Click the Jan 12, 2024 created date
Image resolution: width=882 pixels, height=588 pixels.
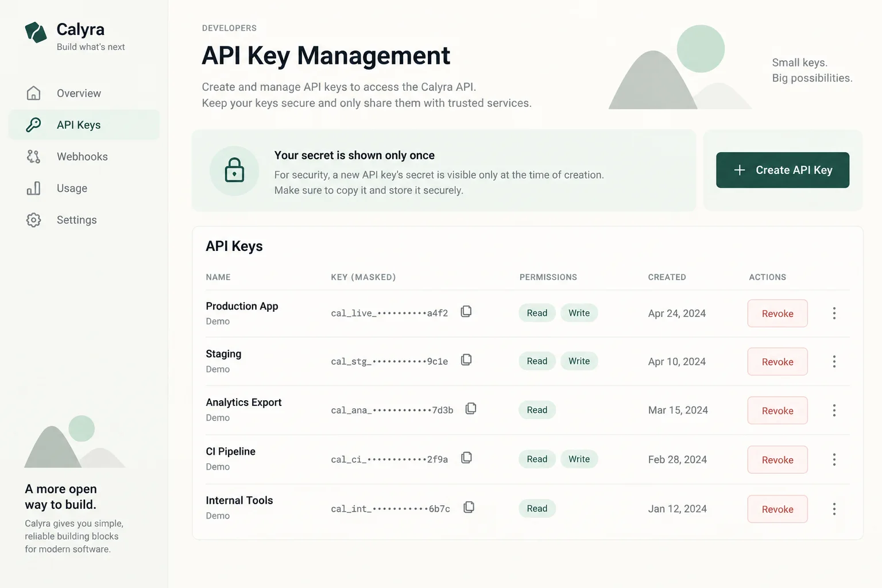pos(678,509)
